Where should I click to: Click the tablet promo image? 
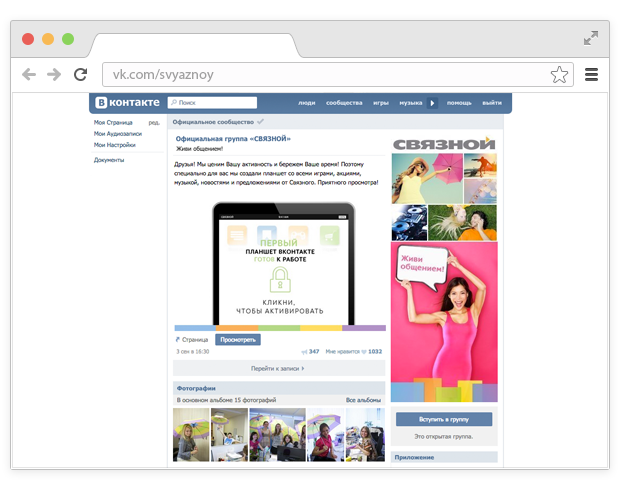[x=280, y=267]
